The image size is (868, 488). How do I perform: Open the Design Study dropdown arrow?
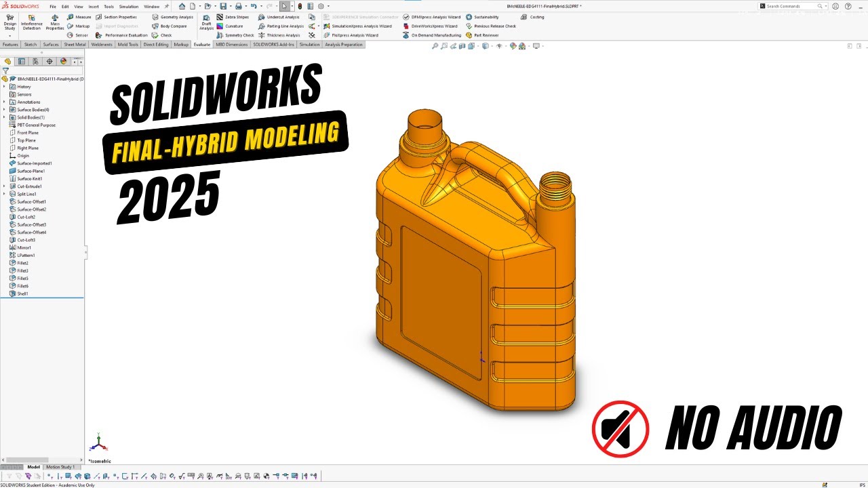pyautogui.click(x=10, y=36)
